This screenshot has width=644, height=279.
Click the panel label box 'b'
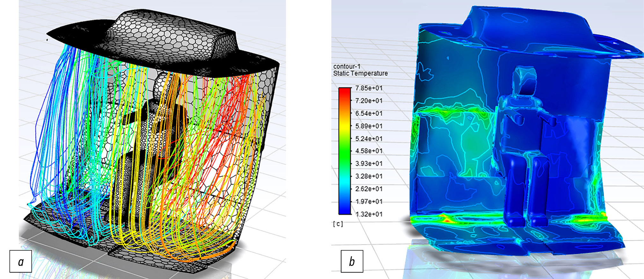[352, 261]
